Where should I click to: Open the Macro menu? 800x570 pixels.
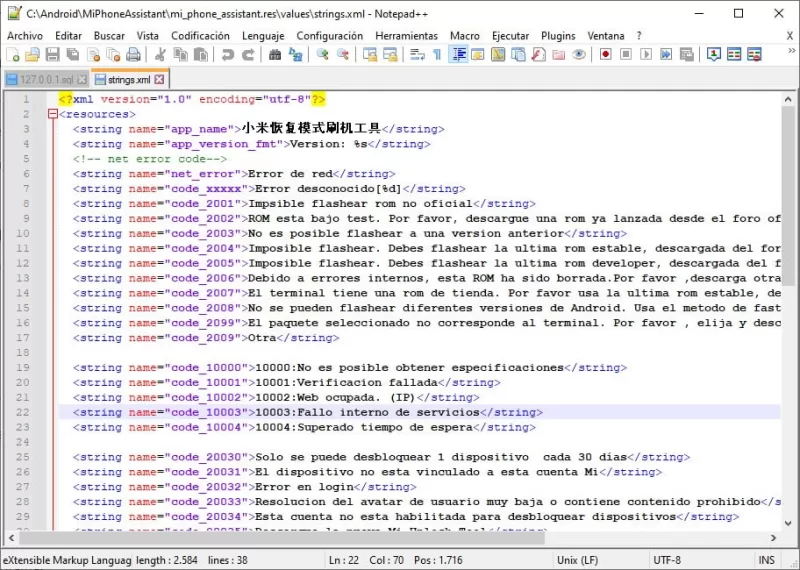click(465, 36)
